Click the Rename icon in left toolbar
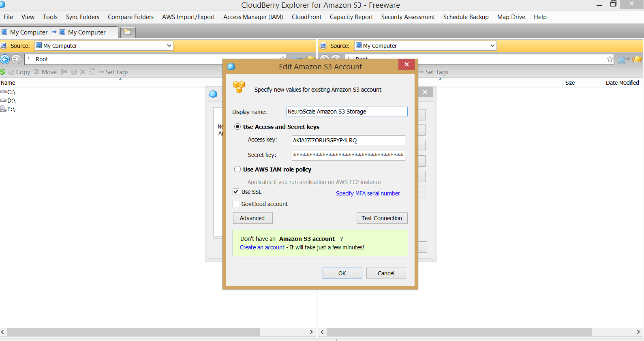 click(64, 72)
